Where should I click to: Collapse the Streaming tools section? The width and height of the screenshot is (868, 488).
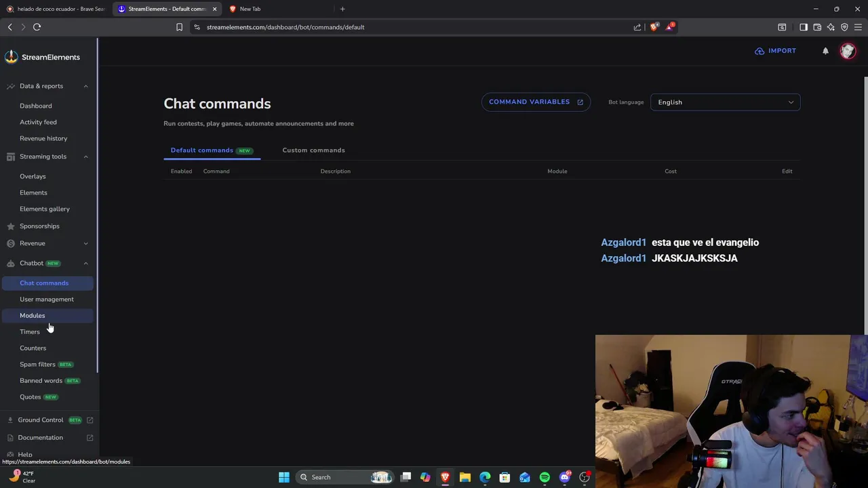pyautogui.click(x=85, y=157)
